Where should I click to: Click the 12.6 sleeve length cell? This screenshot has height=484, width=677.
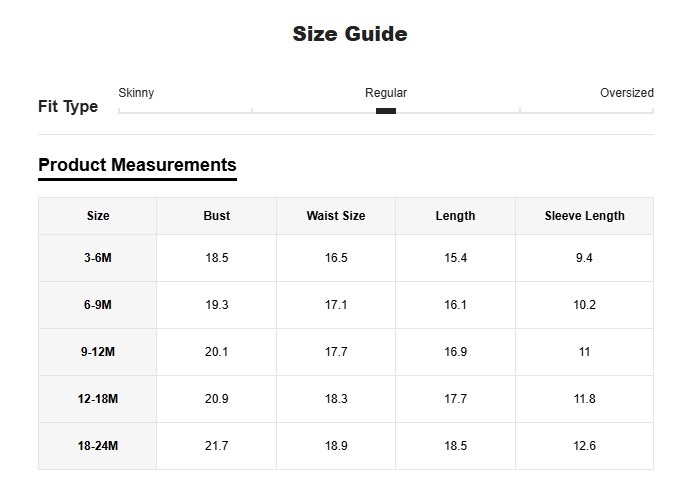(584, 446)
